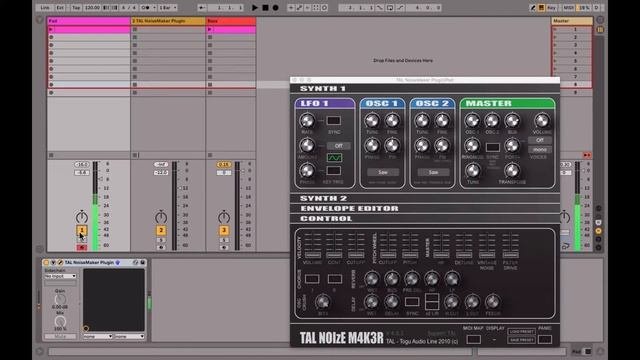The height and width of the screenshot is (360, 640).
Task: Expand the ENVELOPE EDITOR section
Action: tap(425, 209)
